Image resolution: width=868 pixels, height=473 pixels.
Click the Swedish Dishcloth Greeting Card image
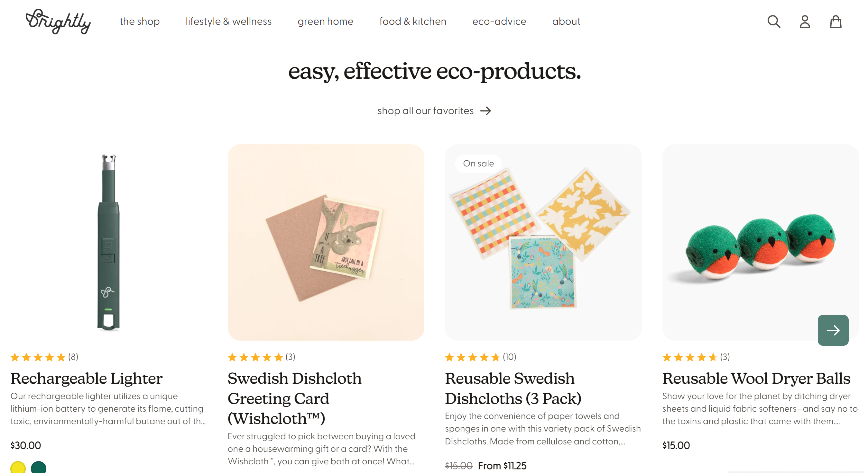[x=326, y=242]
